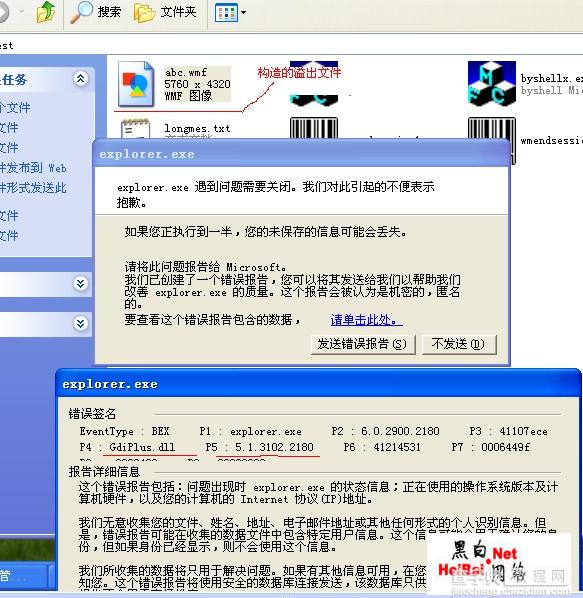Click 不发送 (D) button

click(x=459, y=344)
